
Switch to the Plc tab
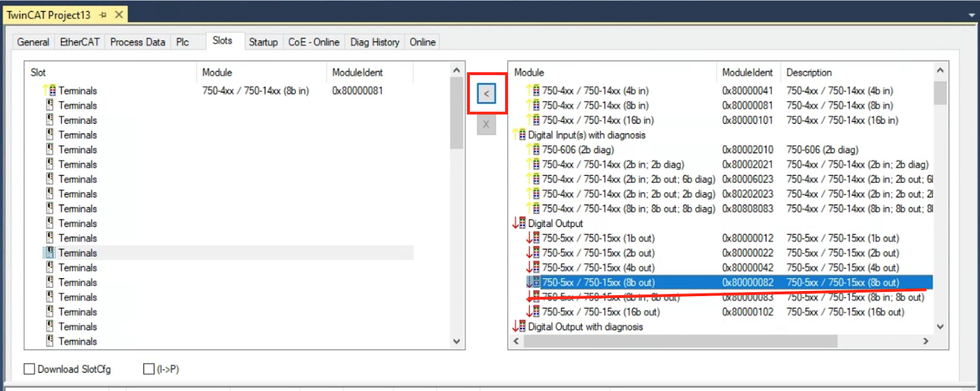183,42
